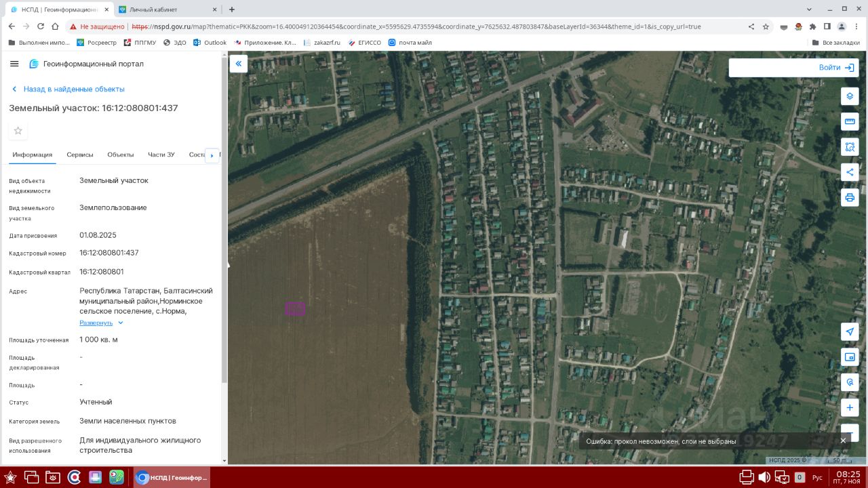Open the 'Выполнен импо...' bookmarks folder
The height and width of the screenshot is (488, 868).
pyautogui.click(x=39, y=43)
